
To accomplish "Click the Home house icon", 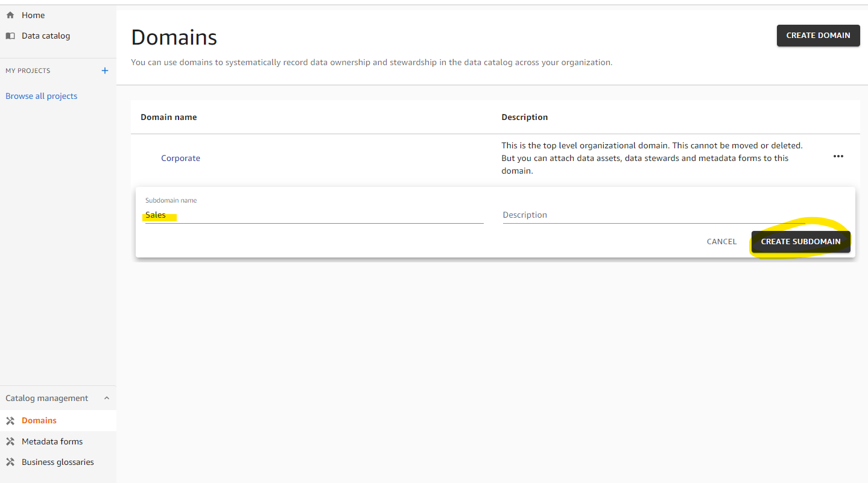I will point(10,15).
